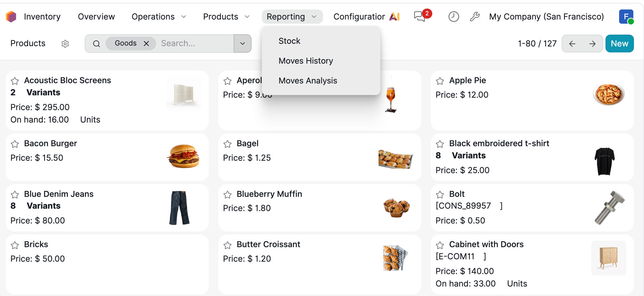Image resolution: width=644 pixels, height=296 pixels.
Task: Choose Stock in the Reporting dropdown
Action: 289,41
